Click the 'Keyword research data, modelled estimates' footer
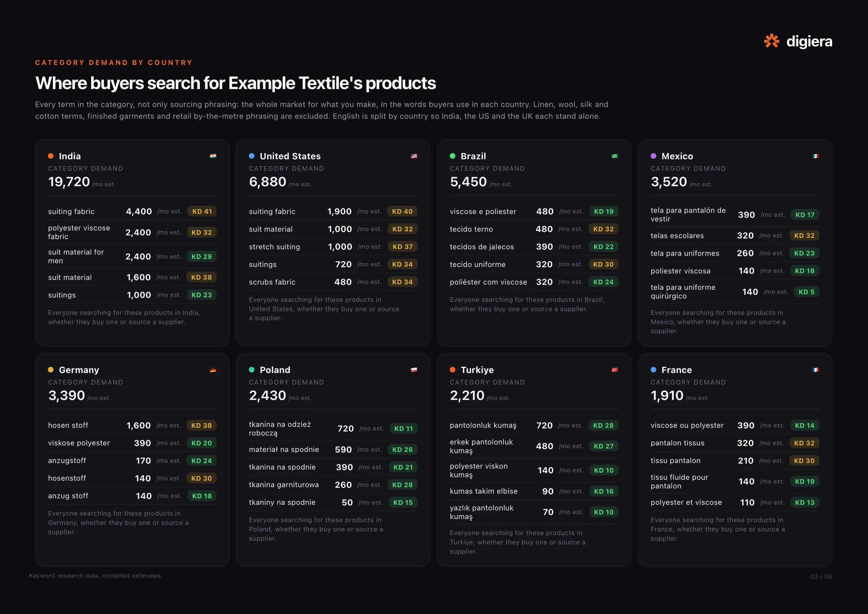The width and height of the screenshot is (868, 614). tap(95, 576)
